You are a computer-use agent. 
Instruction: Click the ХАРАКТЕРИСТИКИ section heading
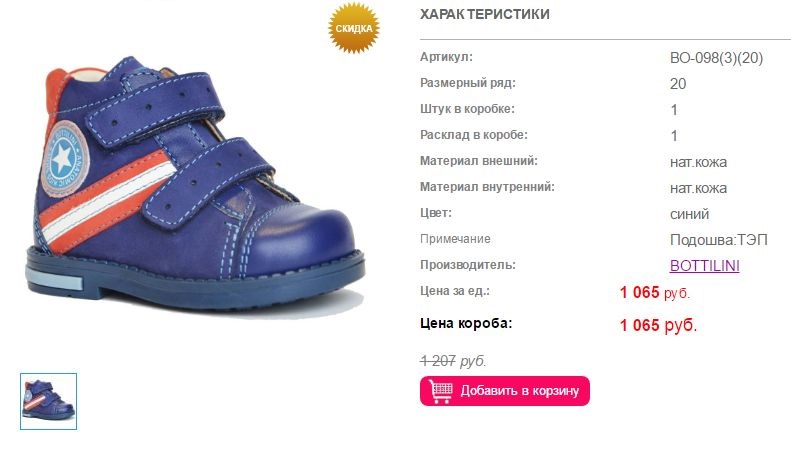pos(485,14)
